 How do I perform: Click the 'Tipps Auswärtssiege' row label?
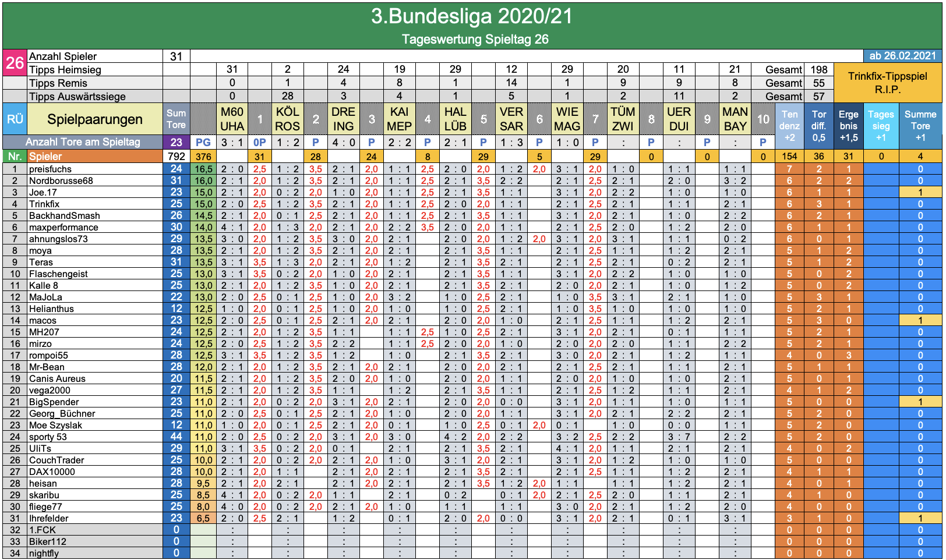coord(95,96)
